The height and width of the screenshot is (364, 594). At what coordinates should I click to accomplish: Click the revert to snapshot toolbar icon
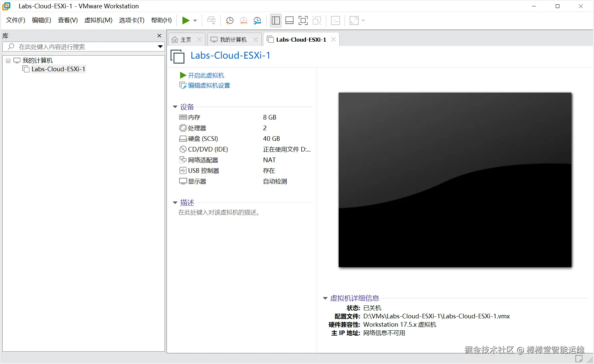243,21
